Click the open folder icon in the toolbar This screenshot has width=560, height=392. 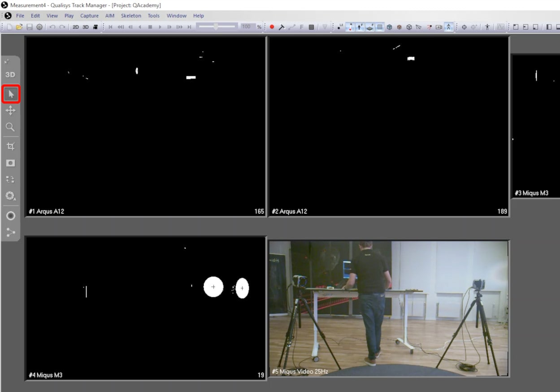click(19, 27)
